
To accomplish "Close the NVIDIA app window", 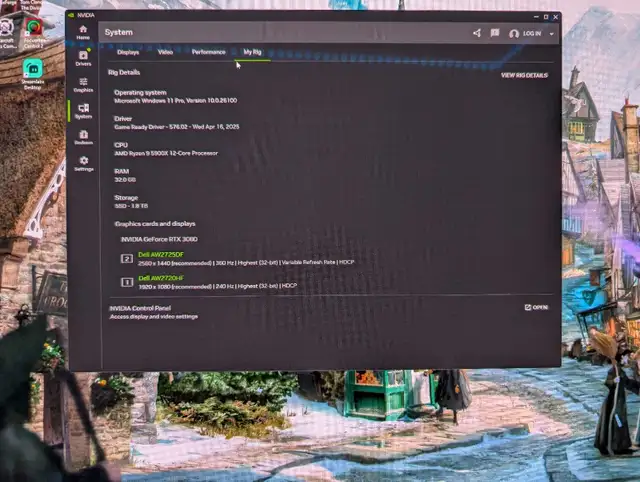I will coord(556,17).
